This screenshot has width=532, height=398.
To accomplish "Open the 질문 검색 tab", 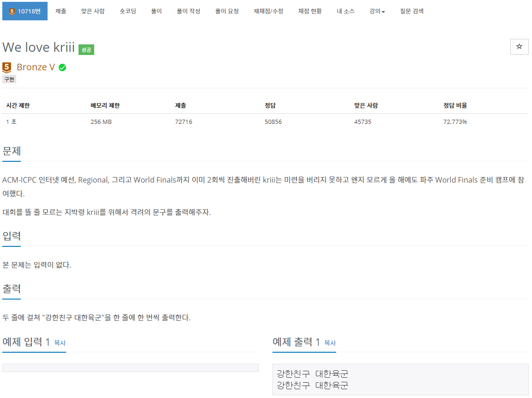I will pos(412,11).
